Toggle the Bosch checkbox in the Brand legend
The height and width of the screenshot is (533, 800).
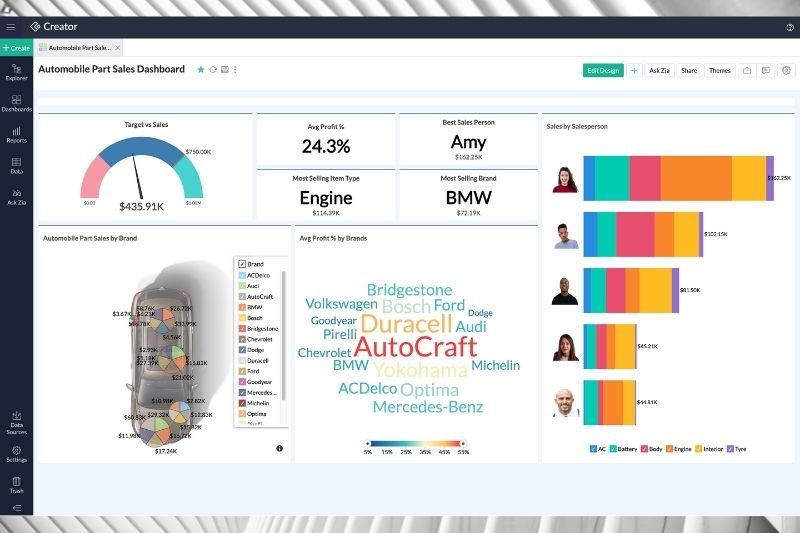point(242,318)
